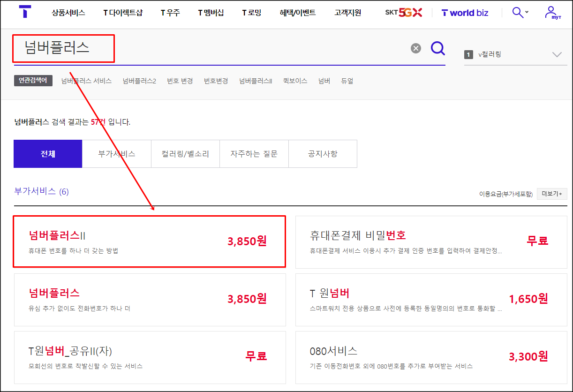The height and width of the screenshot is (392, 573).
Task: Select related search 넘버플러스2
Action: pyautogui.click(x=139, y=81)
